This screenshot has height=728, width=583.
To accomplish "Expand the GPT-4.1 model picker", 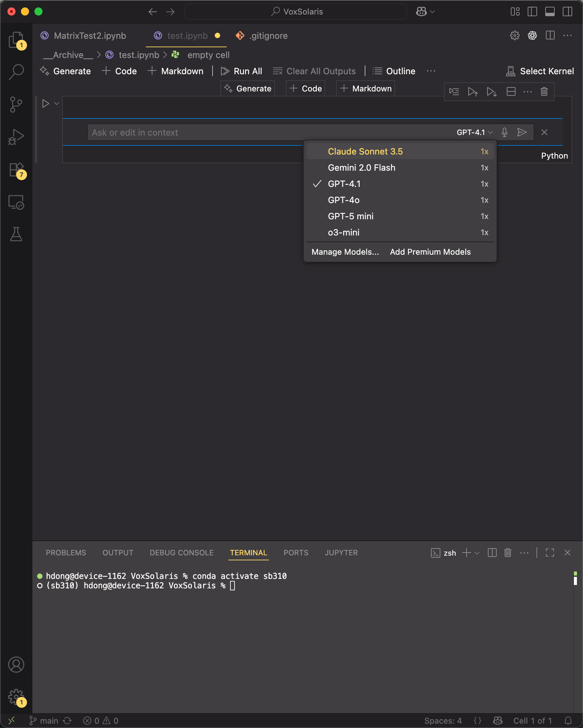I will point(475,132).
